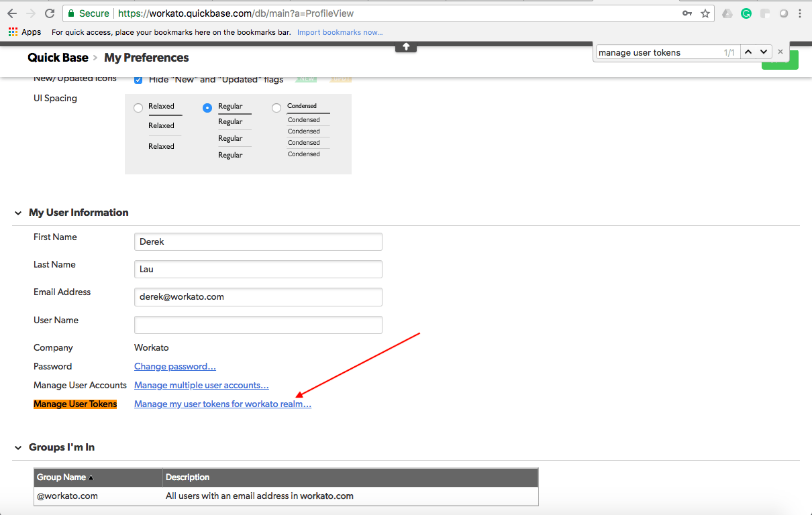Screen dimensions: 812x515
Task: Go to the previous find result
Action: 748,52
